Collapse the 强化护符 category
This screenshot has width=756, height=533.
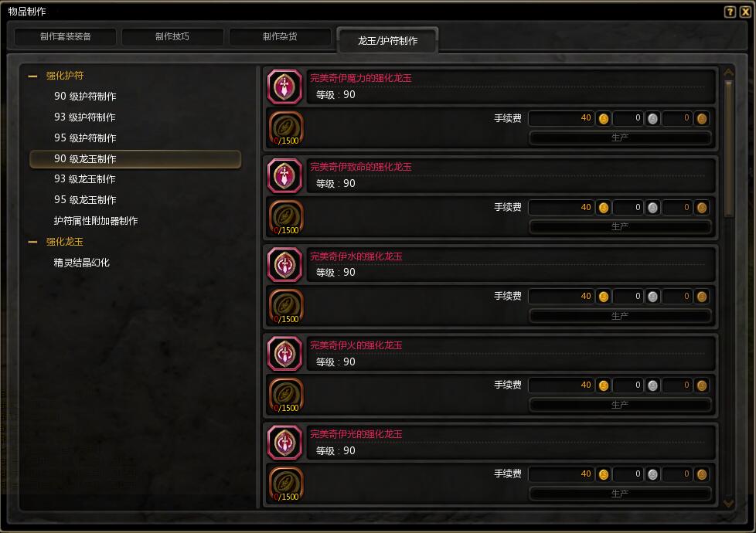point(32,76)
